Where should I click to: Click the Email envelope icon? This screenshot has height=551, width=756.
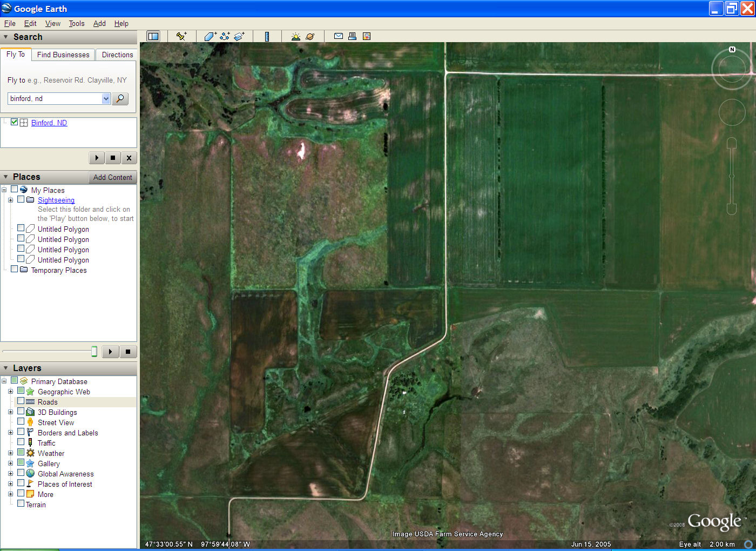point(339,36)
